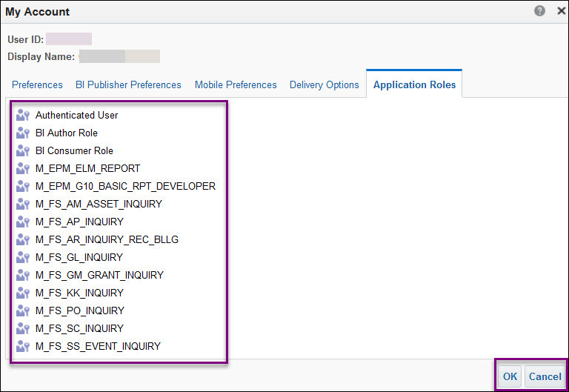The image size is (569, 392).
Task: Click the M_FS_AM_ASSET_INQUIRY role name
Action: pyautogui.click(x=99, y=204)
